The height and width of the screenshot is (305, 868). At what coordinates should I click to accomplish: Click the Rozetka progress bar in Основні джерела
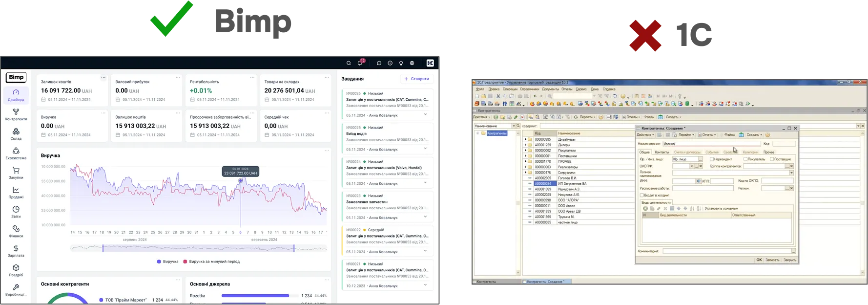[259, 296]
